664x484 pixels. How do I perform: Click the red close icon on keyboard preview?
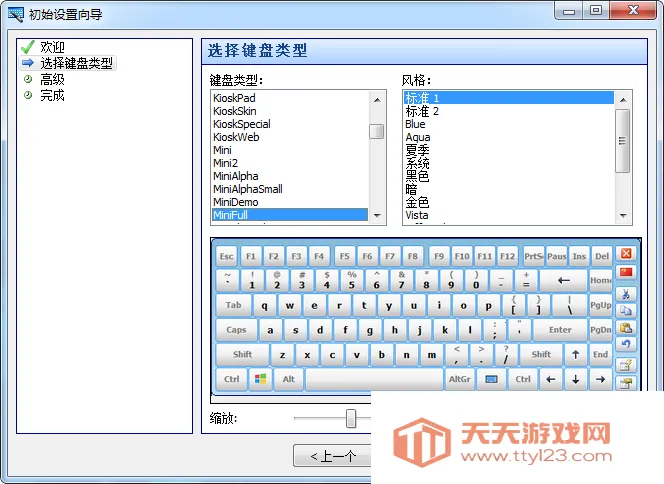tap(627, 255)
